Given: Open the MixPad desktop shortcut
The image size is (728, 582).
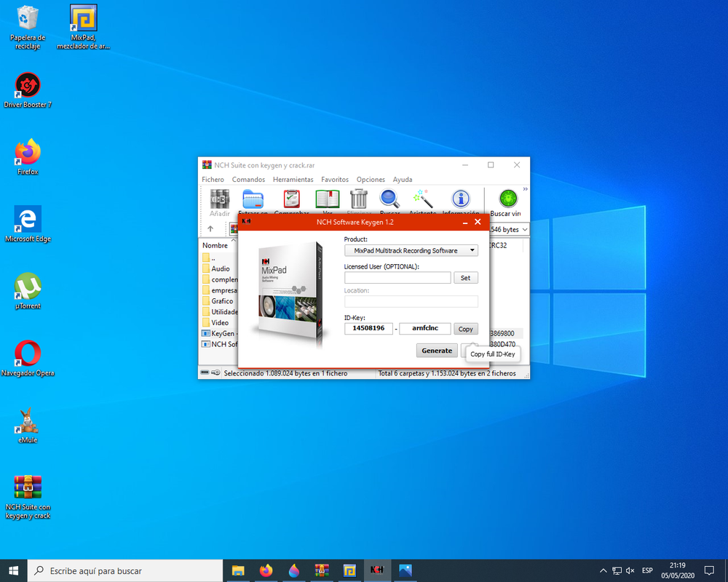Looking at the screenshot, I should click(84, 27).
